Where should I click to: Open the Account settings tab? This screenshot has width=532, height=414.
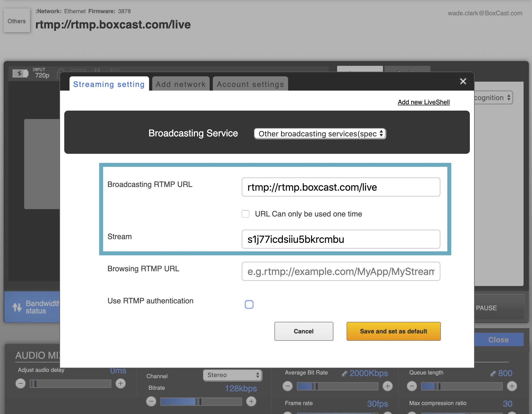click(250, 84)
